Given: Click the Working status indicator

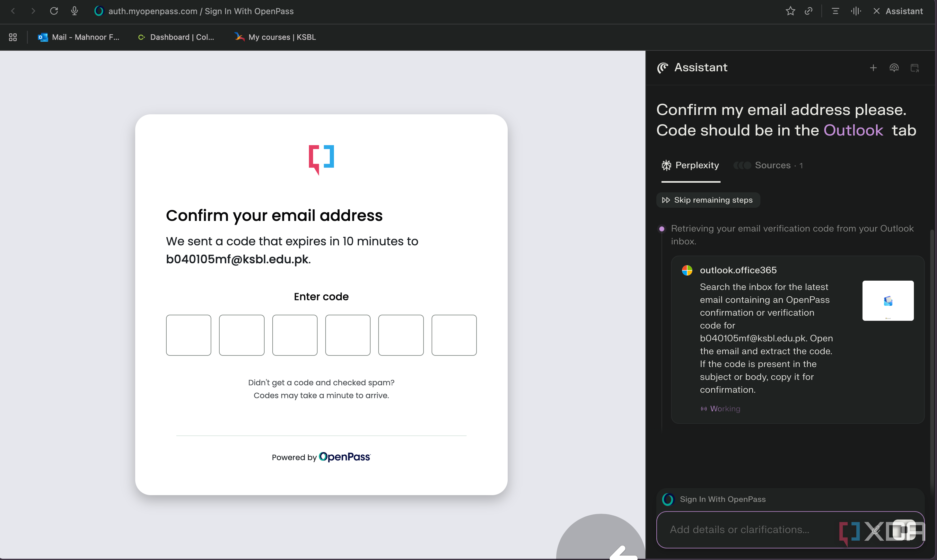Looking at the screenshot, I should point(720,409).
